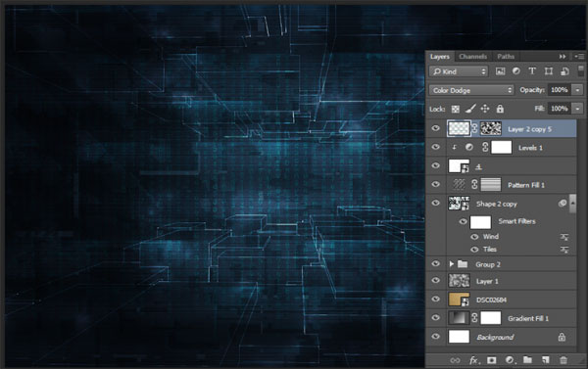
Task: Switch to the Paths tab
Action: coord(506,57)
